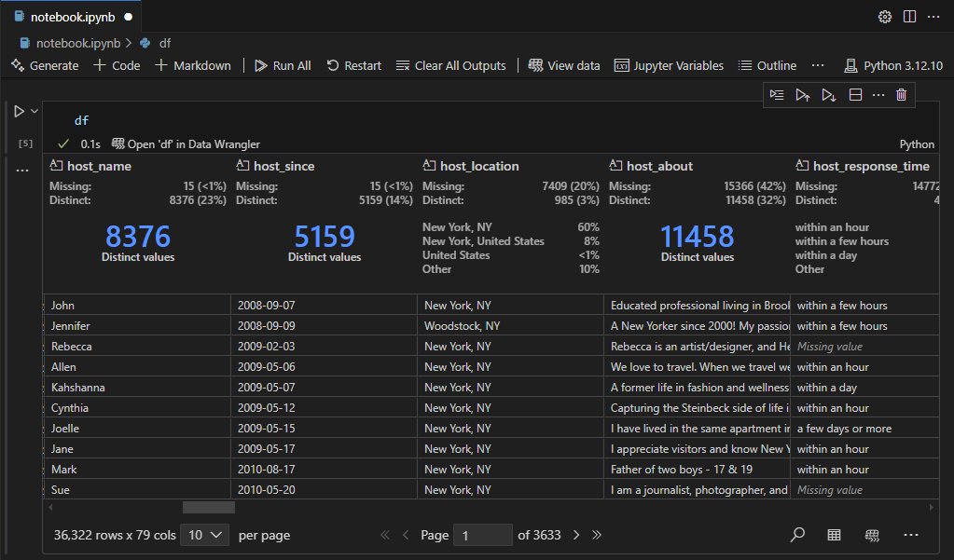954x560 pixels.
Task: Click Run by Line icon in the cell toolbar
Action: [x=777, y=95]
